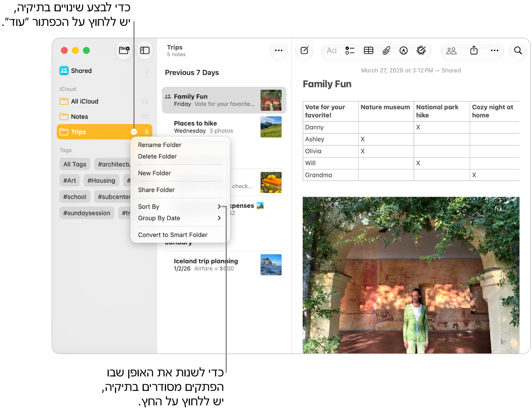
Task: Open the markup pen tool icon
Action: [x=404, y=51]
